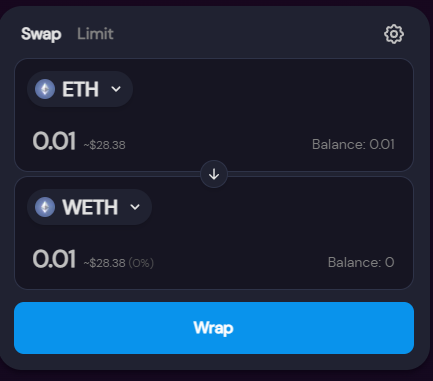
Task: Expand the WETH token chevron
Action: click(x=135, y=207)
